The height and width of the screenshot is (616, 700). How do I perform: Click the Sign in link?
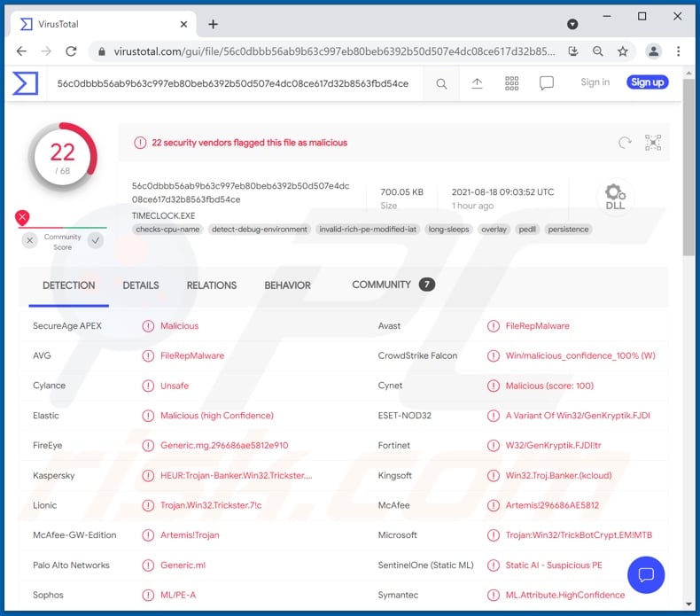(595, 82)
